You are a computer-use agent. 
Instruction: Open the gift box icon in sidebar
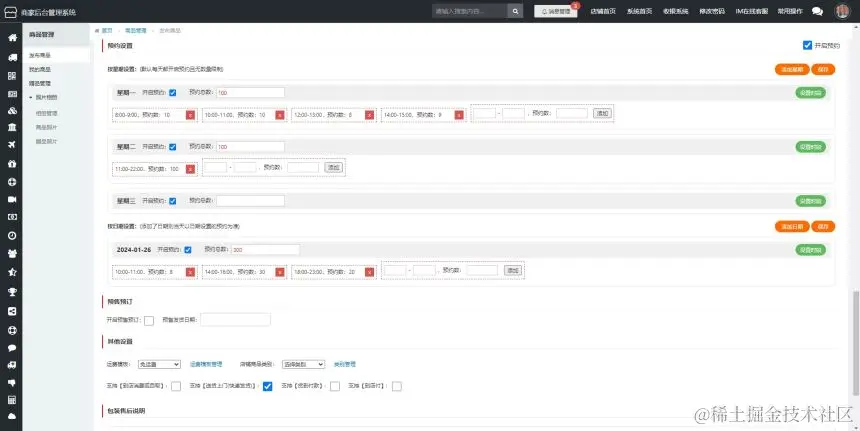click(12, 163)
